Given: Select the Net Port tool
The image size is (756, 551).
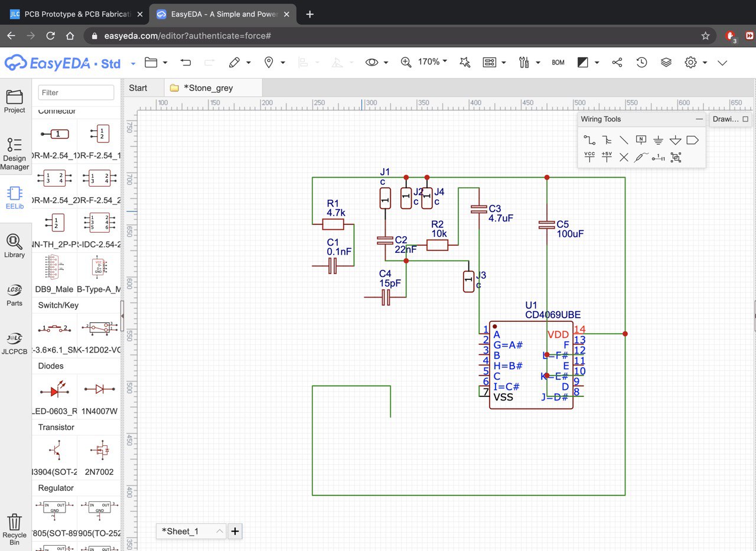Looking at the screenshot, I should tap(692, 140).
